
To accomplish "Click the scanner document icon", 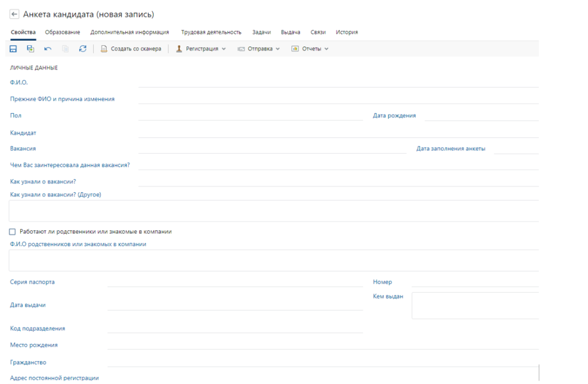I will click(104, 49).
